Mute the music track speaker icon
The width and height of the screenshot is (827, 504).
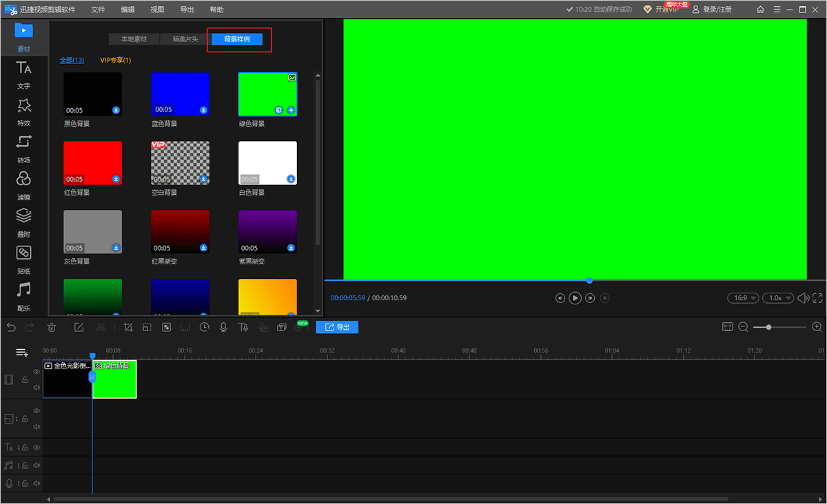click(37, 465)
